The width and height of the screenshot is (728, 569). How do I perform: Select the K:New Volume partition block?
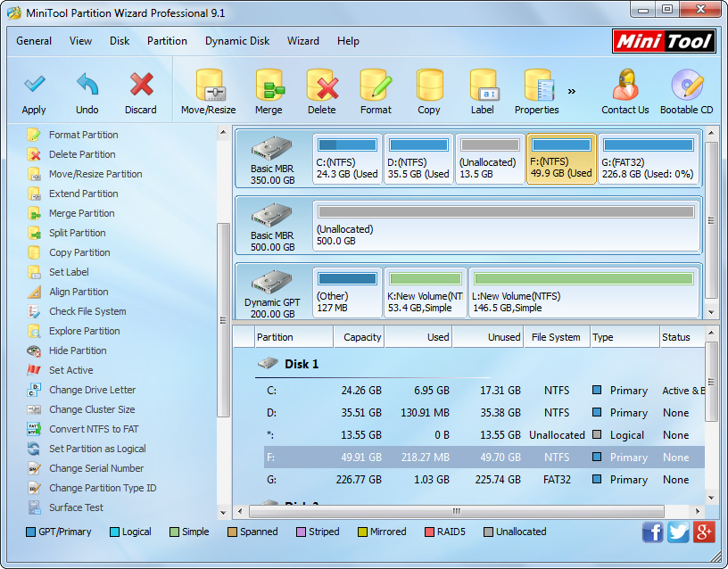point(426,293)
